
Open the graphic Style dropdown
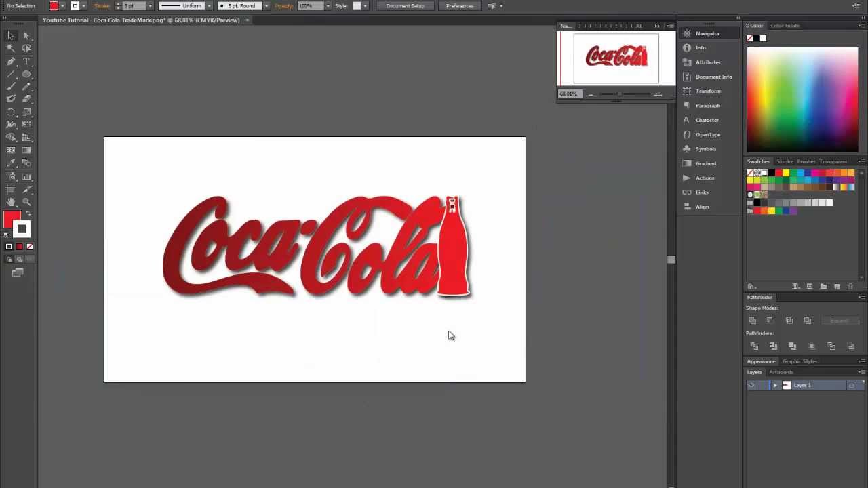(366, 6)
